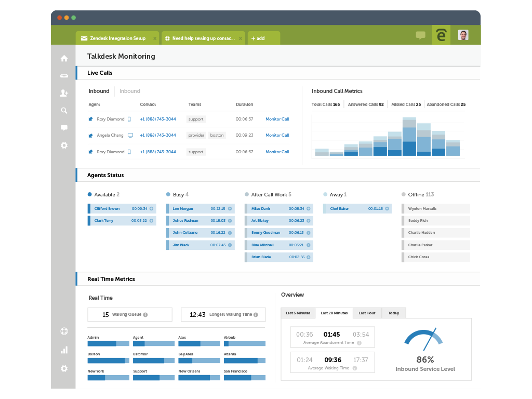
Task: Expand Lee Morgan agent status options
Action: (x=230, y=209)
